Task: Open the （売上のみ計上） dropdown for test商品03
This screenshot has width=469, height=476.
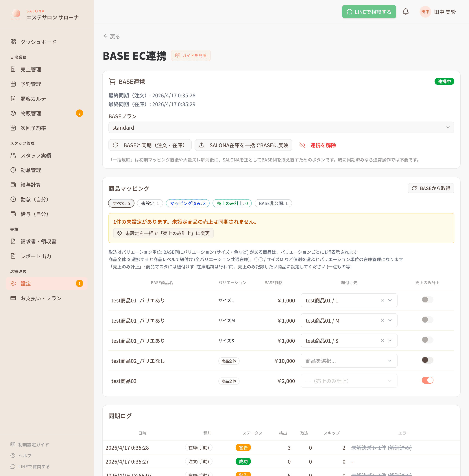Action: [x=349, y=381]
